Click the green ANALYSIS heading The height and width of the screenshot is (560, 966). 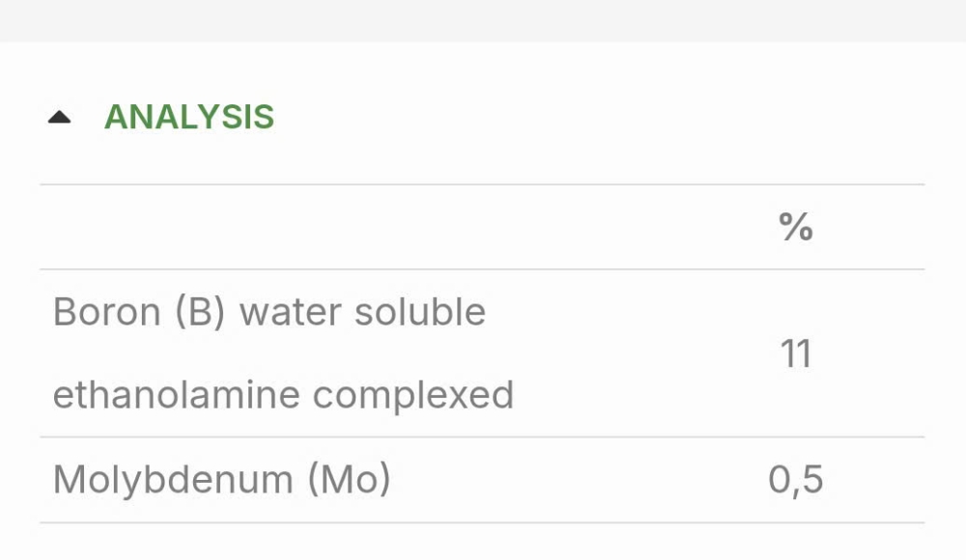click(189, 117)
